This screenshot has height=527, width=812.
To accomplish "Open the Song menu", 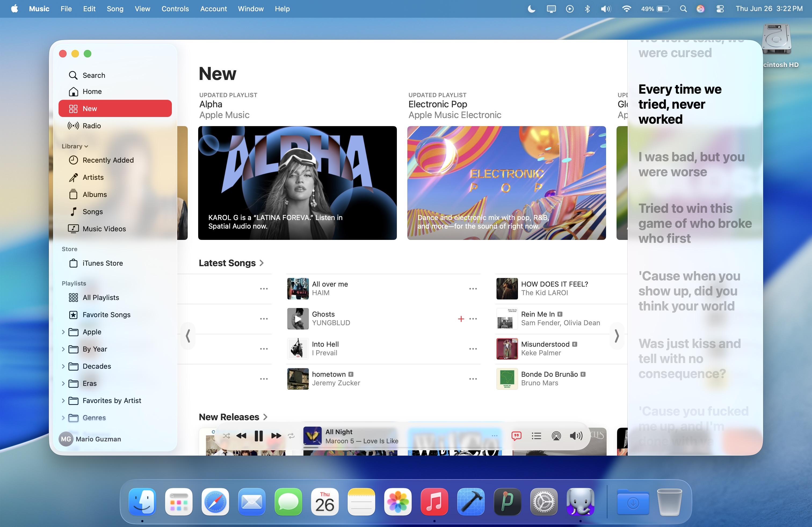I will pyautogui.click(x=115, y=9).
